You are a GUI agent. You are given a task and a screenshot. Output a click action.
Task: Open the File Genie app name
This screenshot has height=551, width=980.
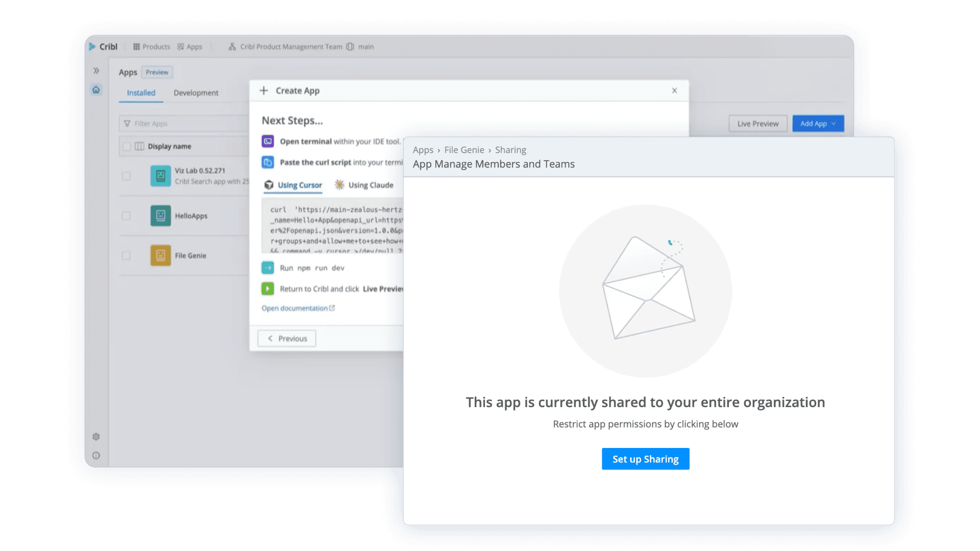(x=191, y=256)
